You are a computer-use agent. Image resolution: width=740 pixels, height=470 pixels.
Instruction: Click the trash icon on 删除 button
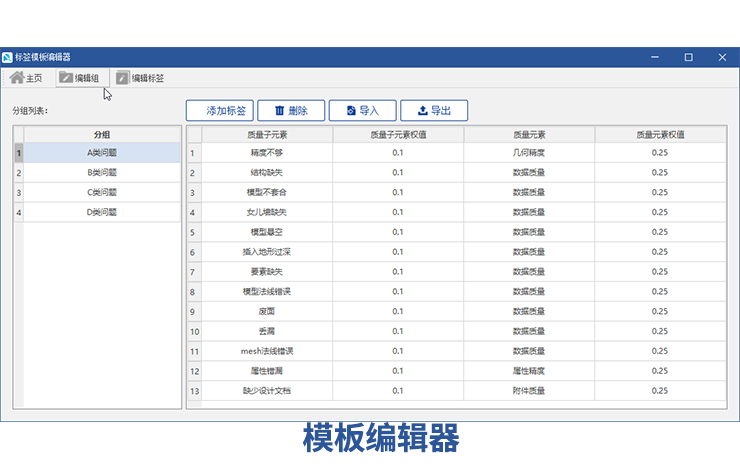click(x=280, y=111)
